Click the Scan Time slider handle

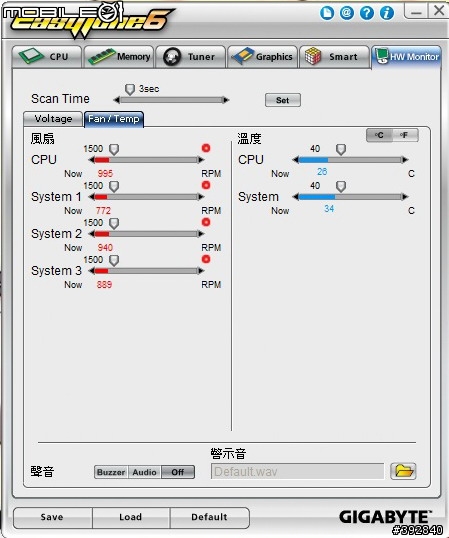point(130,90)
